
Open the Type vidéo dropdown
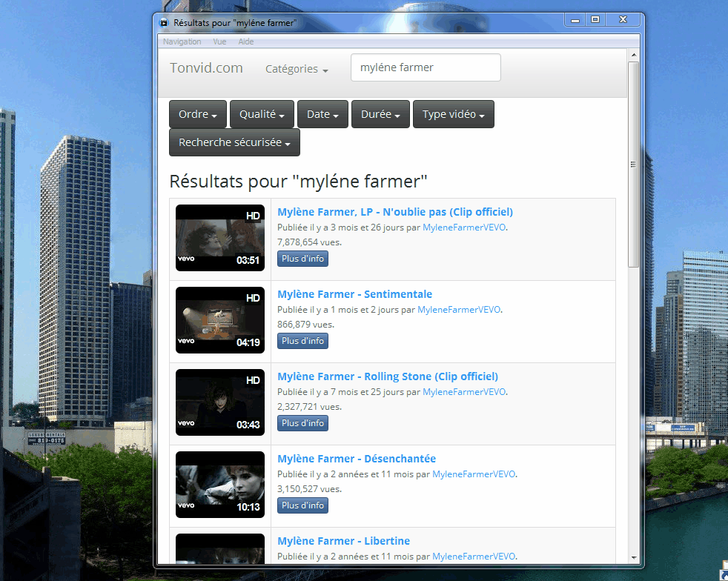[x=454, y=114]
